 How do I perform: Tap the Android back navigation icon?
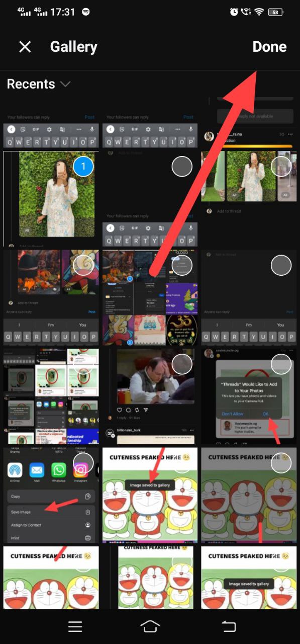click(x=229, y=626)
